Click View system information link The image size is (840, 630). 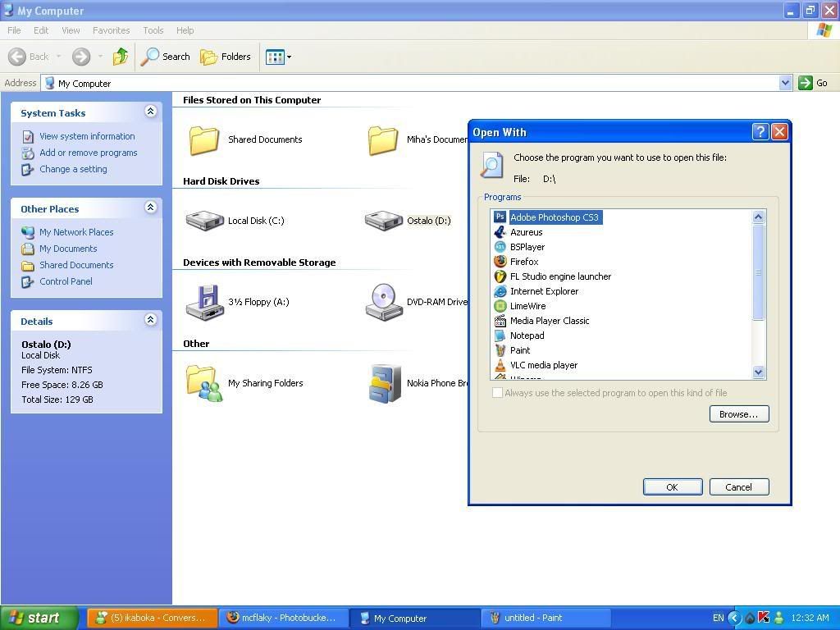(x=87, y=136)
